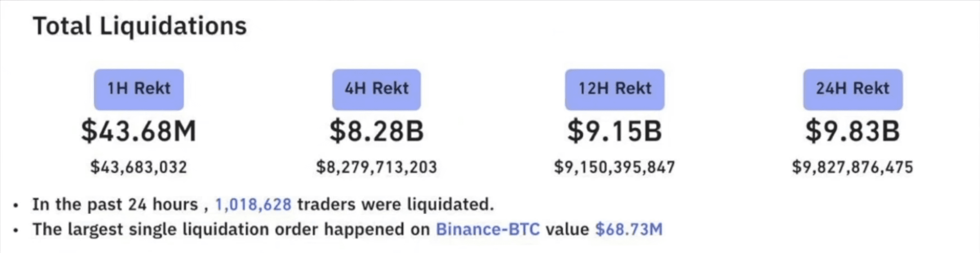Choose the 24H Rekt badge
This screenshot has width=980, height=253.
pyautogui.click(x=852, y=89)
